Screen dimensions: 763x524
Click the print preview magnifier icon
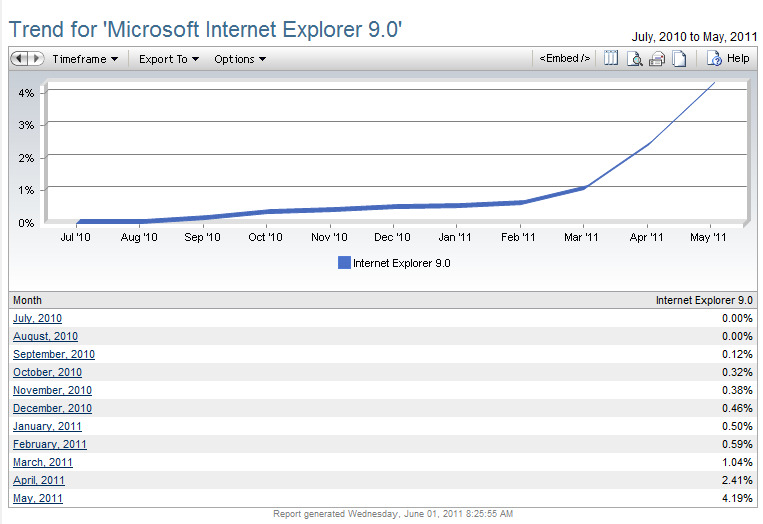pos(635,59)
